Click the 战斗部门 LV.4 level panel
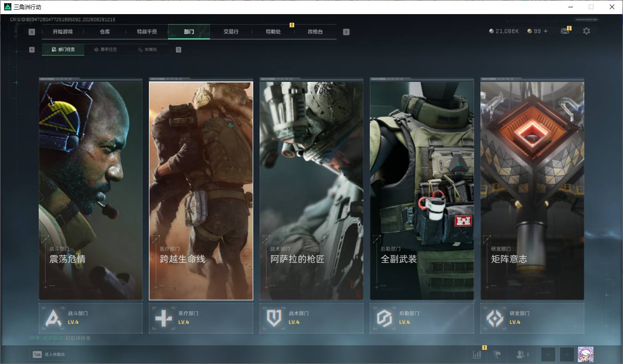623x364 pixels. click(91, 318)
